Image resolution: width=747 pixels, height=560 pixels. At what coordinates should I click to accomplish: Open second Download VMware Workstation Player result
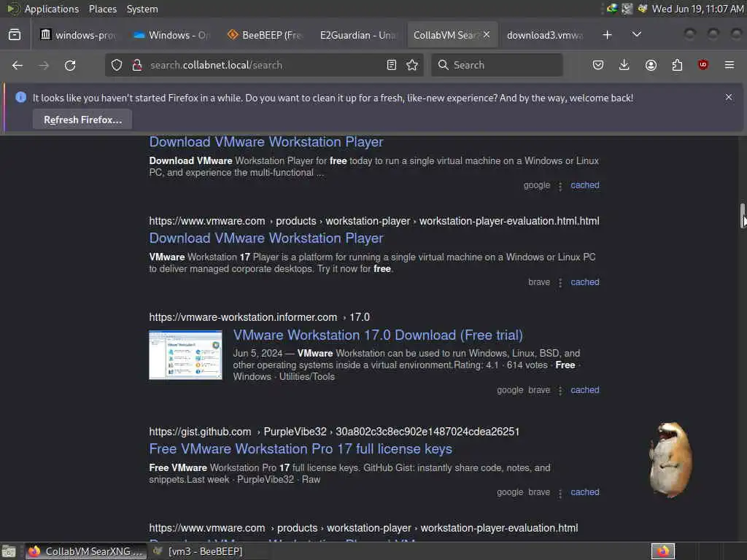(x=266, y=238)
